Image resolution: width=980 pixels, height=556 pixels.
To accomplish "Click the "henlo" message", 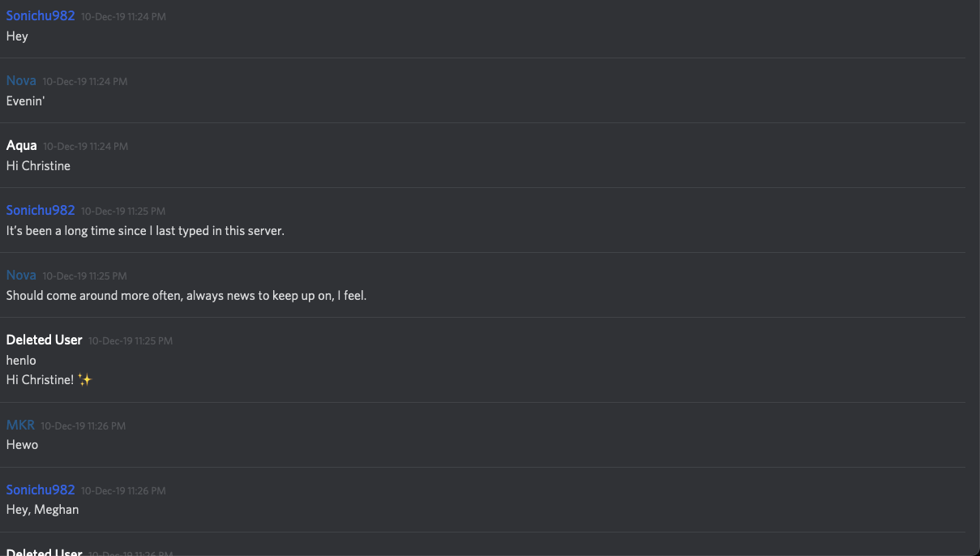I will coord(21,361).
